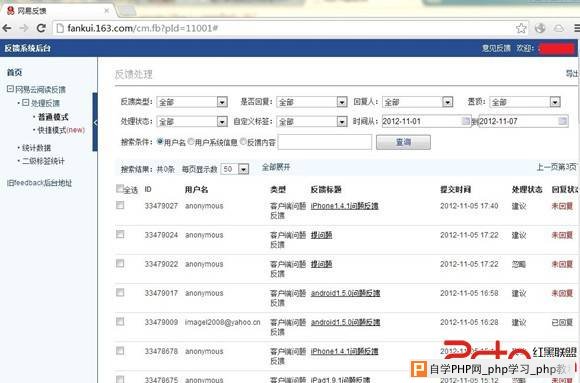Check the box for row ID 33479009
The width and height of the screenshot is (580, 383).
(x=120, y=322)
